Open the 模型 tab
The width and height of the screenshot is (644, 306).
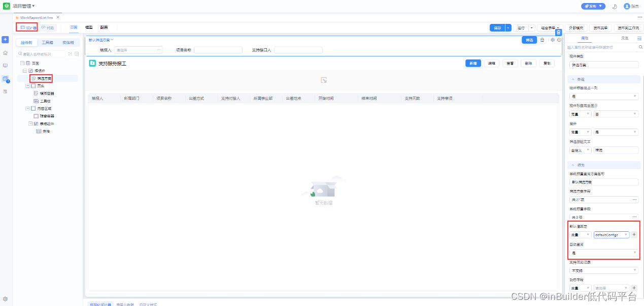tap(89, 27)
